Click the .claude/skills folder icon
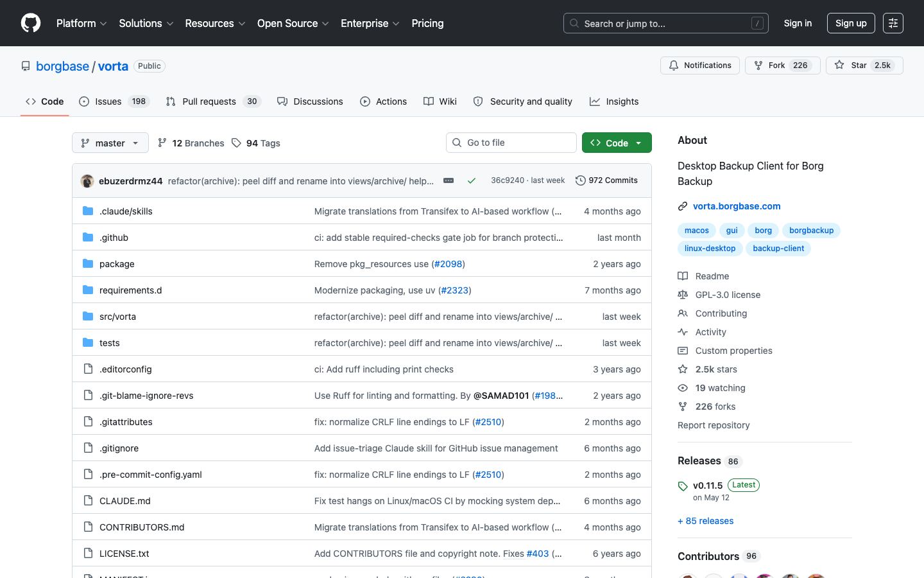The image size is (924, 578). tap(88, 211)
